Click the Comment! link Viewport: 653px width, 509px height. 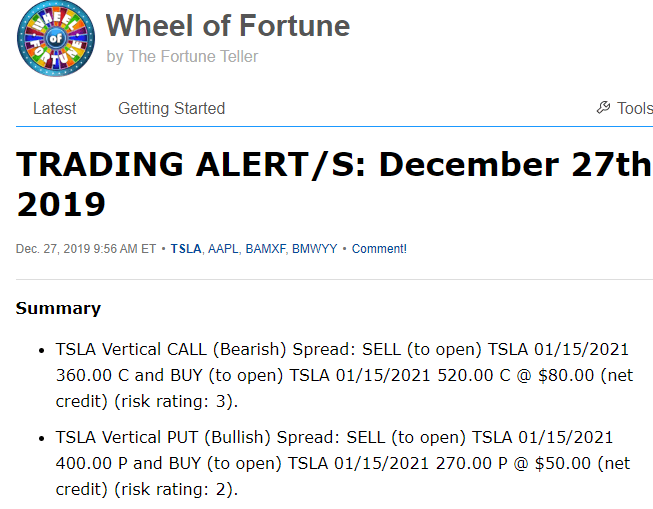379,249
